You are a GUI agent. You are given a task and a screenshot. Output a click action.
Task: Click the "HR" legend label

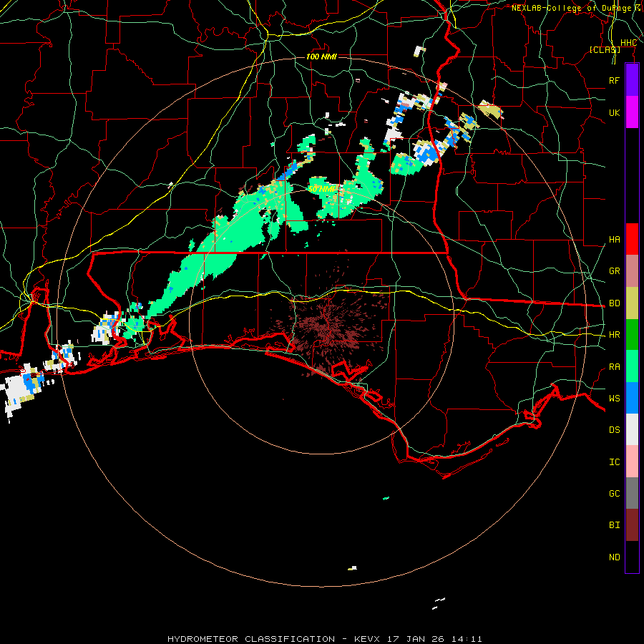coord(615,335)
